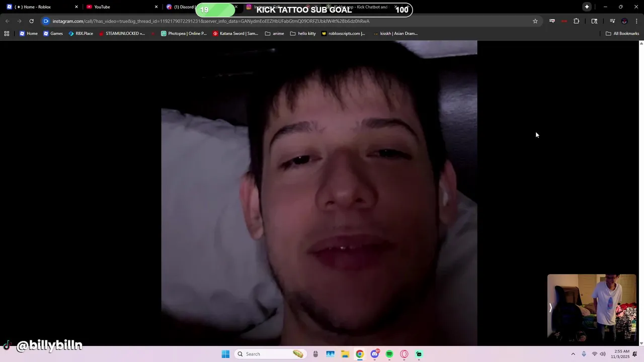
Task: Open the green app icon after Opera
Action: click(x=419, y=354)
